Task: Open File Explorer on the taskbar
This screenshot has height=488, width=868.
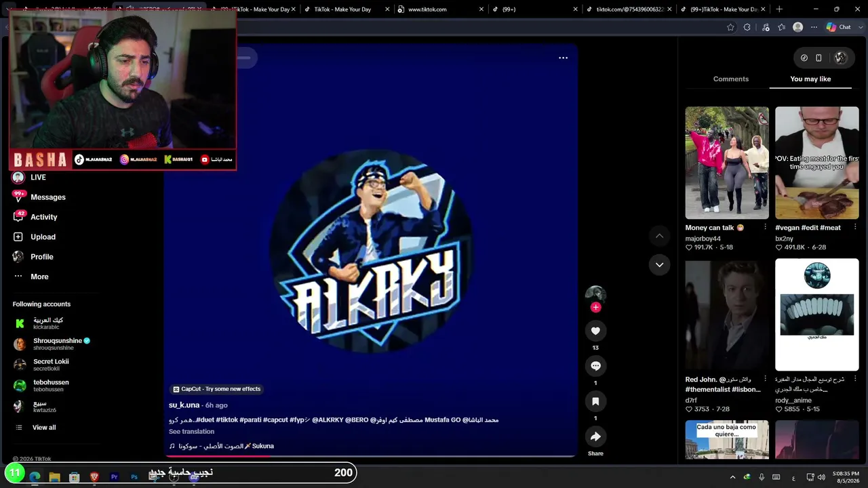Action: pos(54,477)
